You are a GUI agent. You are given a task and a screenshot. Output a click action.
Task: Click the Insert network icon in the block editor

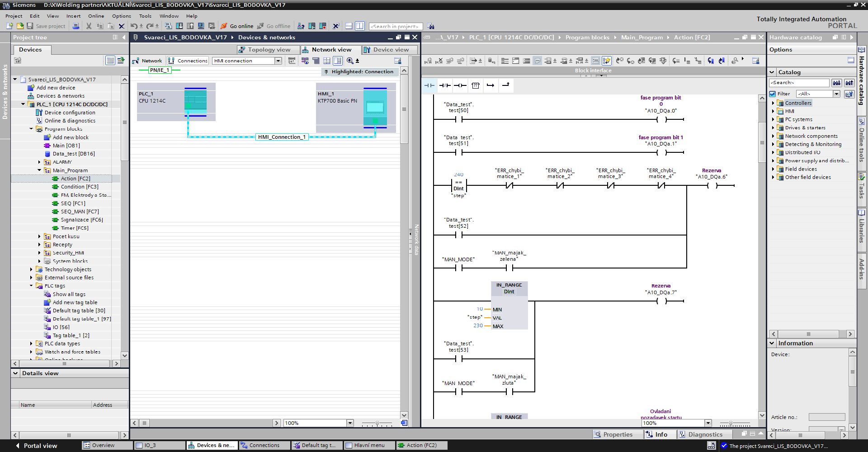click(428, 61)
